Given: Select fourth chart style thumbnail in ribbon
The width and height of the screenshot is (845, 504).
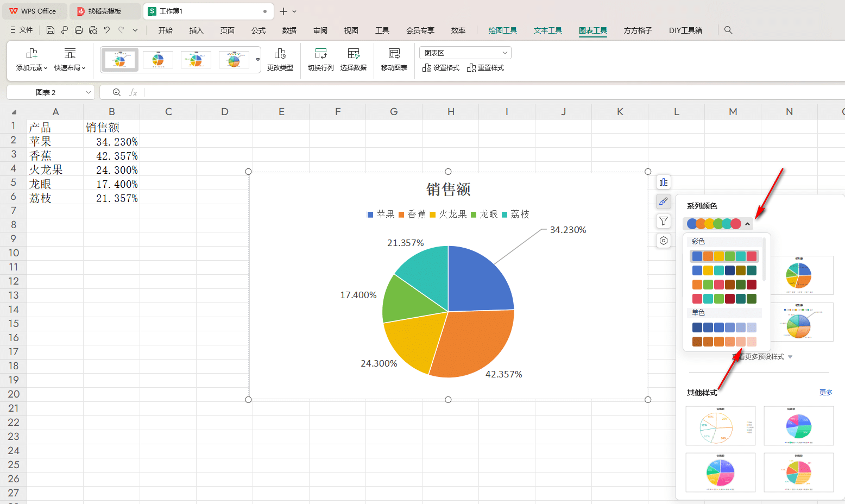Looking at the screenshot, I should (234, 59).
